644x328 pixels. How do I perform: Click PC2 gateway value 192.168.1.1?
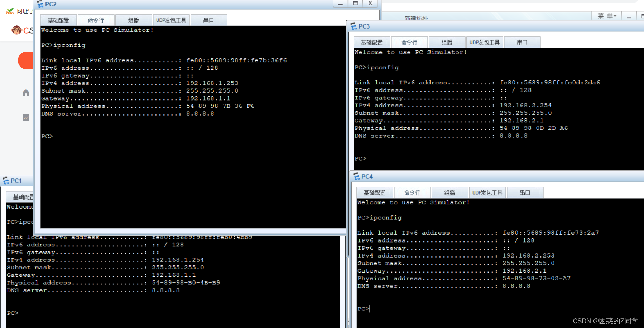click(208, 98)
